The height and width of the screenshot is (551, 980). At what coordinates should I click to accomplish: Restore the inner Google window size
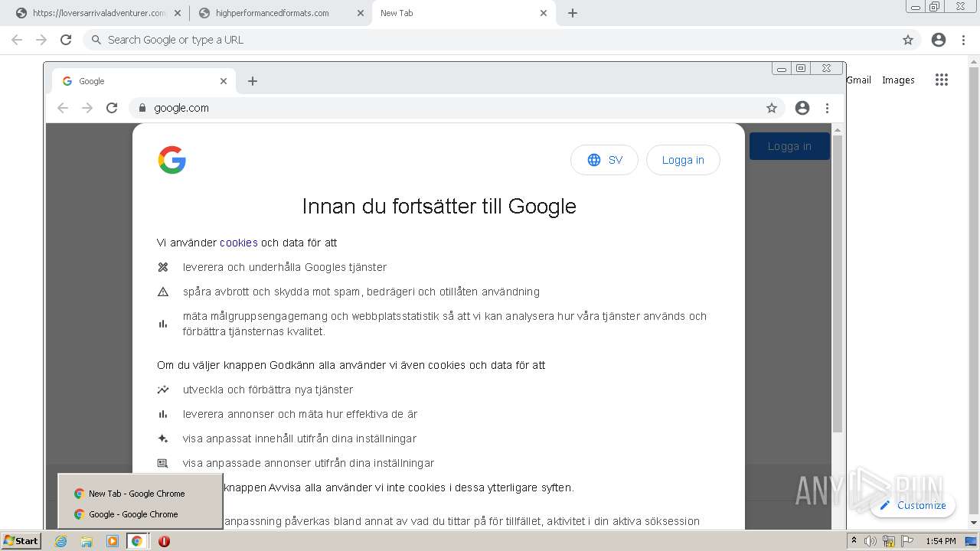pyautogui.click(x=801, y=68)
